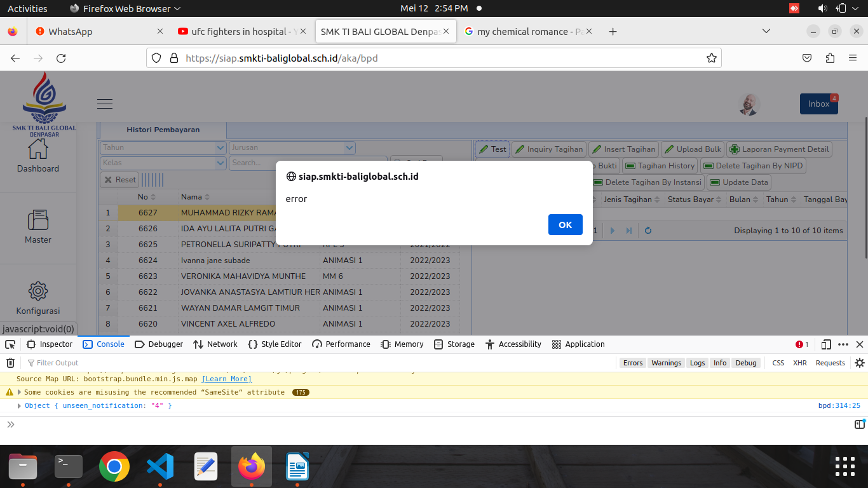Bookmark this page with the star icon

click(x=711, y=58)
